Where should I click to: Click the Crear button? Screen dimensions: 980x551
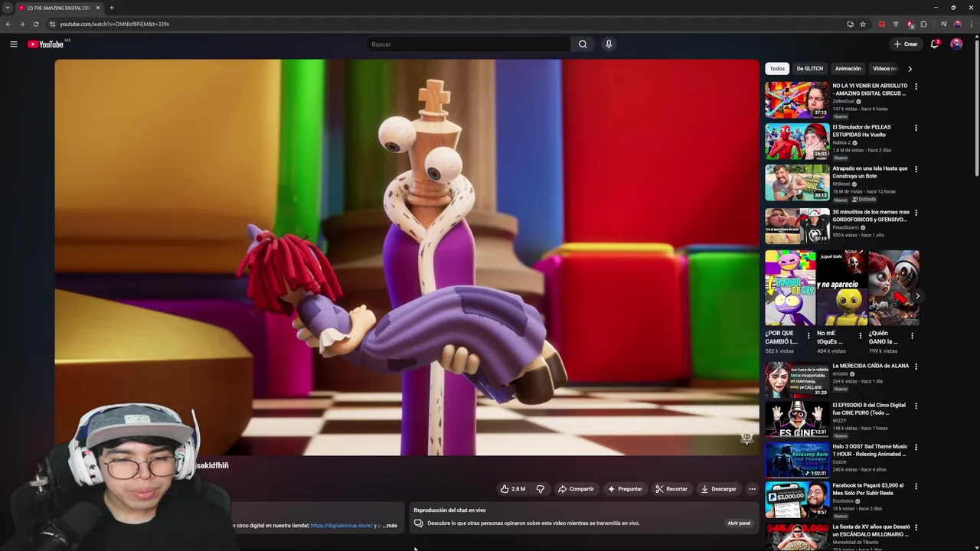pyautogui.click(x=906, y=44)
